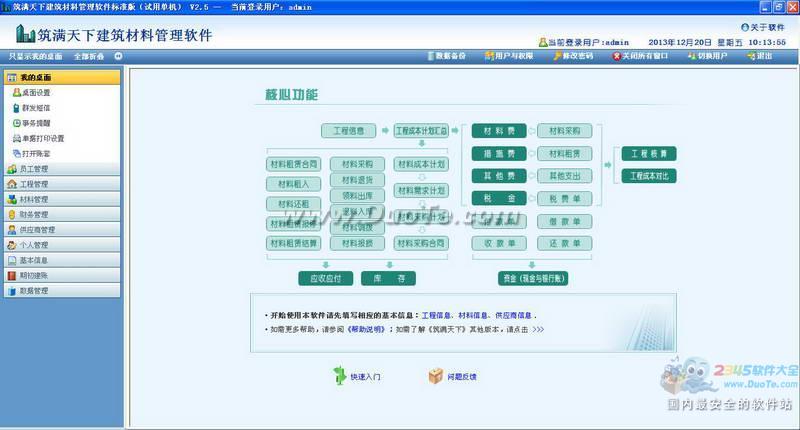Open 打开账套 in sidebar
The image size is (800, 430).
click(x=32, y=154)
